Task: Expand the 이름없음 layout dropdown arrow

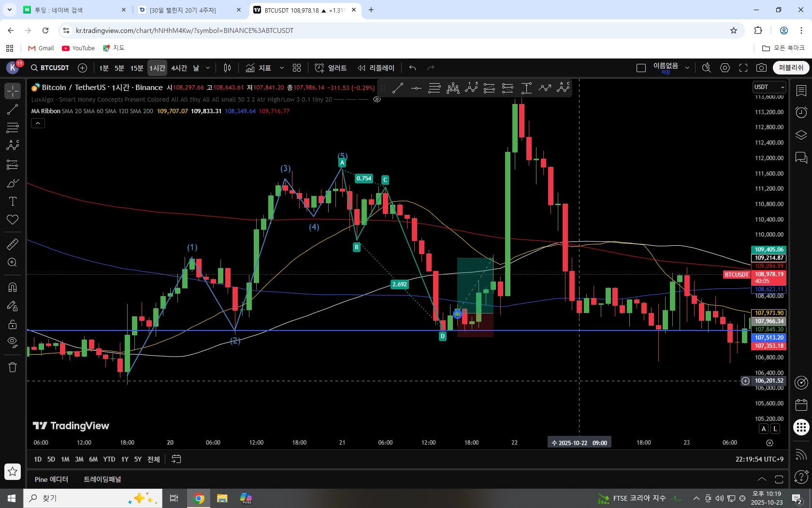Action: pos(687,68)
